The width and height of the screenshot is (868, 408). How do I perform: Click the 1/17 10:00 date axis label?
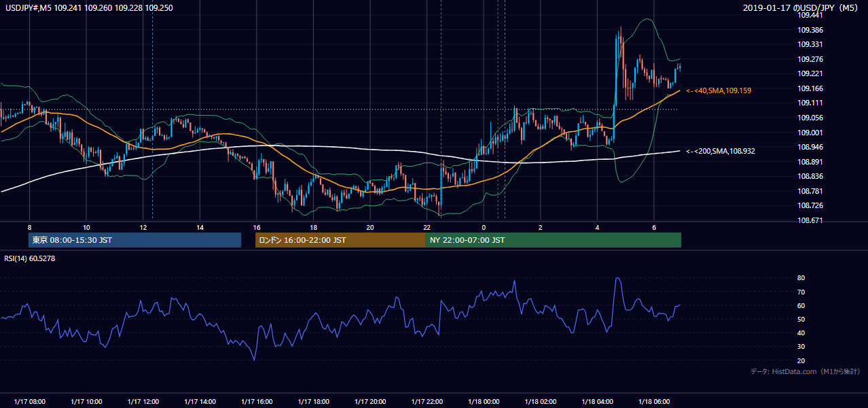(x=86, y=402)
